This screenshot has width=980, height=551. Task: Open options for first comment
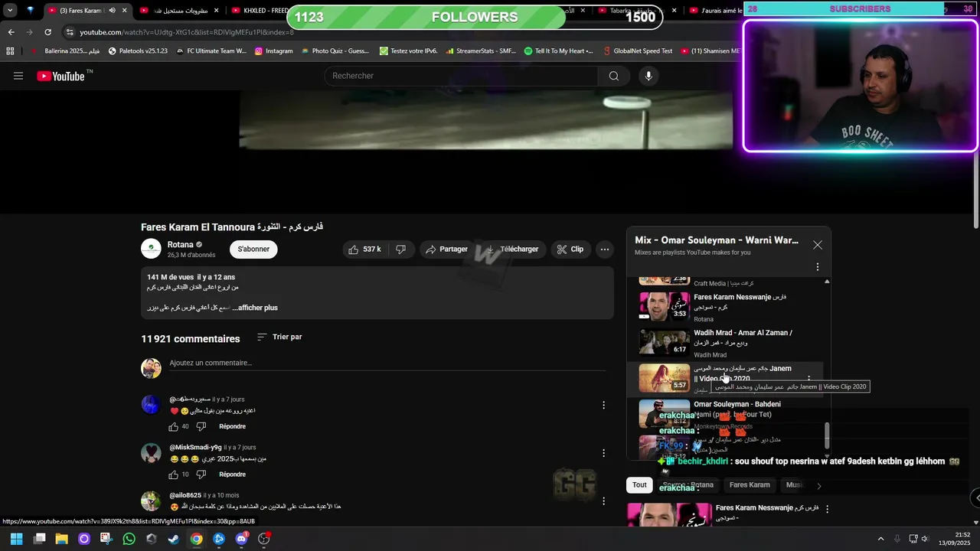(603, 405)
